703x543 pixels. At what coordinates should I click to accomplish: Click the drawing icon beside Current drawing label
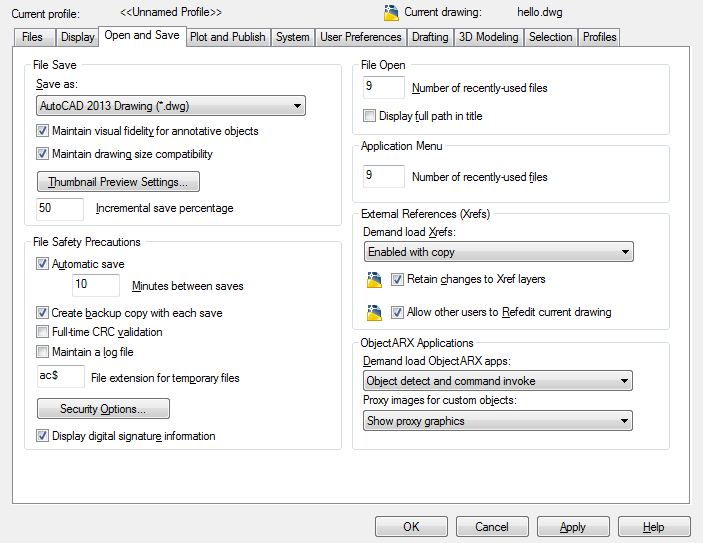pyautogui.click(x=391, y=13)
